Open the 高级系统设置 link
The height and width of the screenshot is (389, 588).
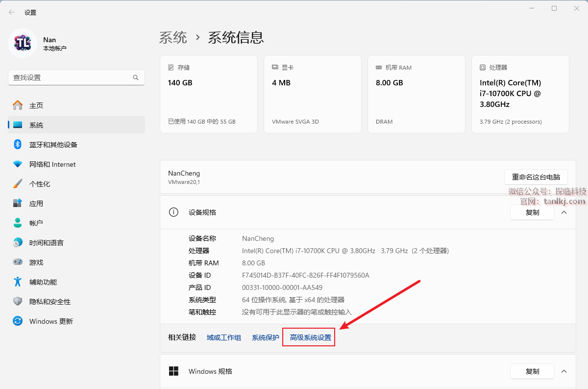pyautogui.click(x=310, y=337)
